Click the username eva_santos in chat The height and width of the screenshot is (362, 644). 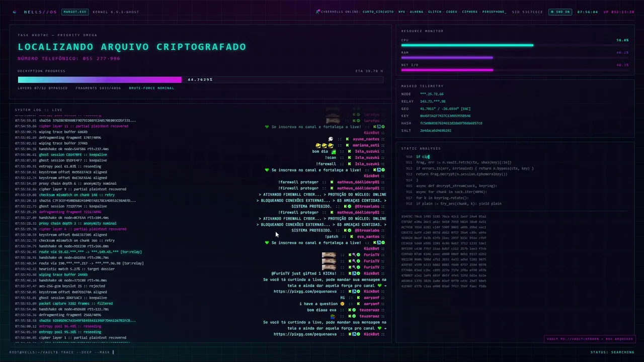[368, 236]
